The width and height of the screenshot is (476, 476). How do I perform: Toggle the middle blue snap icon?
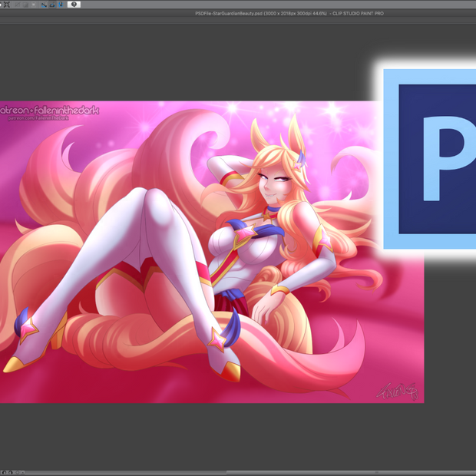tap(51, 5)
